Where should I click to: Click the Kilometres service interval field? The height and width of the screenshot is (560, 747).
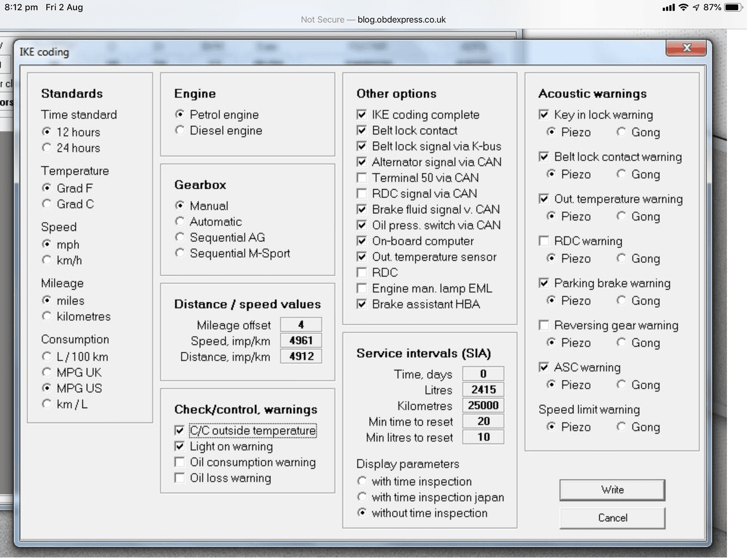(483, 405)
